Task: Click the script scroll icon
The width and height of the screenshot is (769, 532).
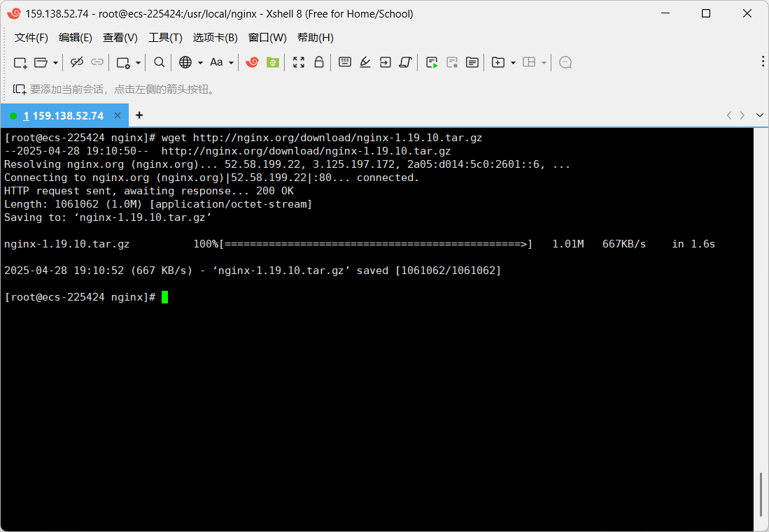Action: pos(406,62)
